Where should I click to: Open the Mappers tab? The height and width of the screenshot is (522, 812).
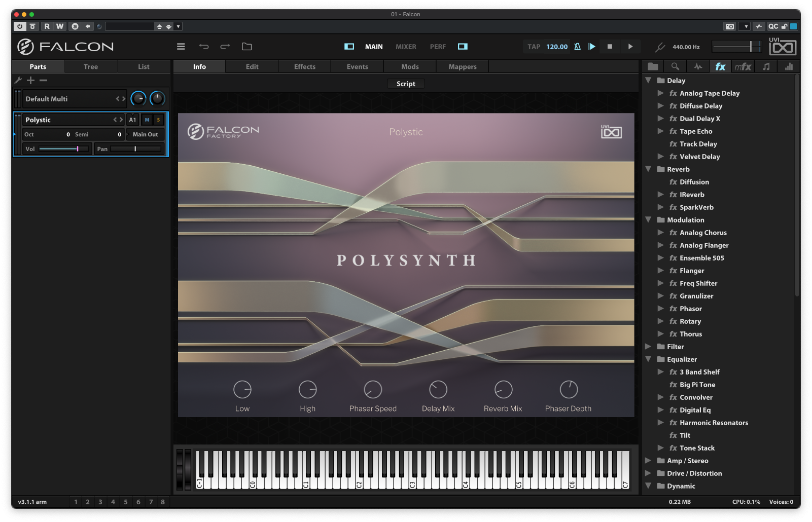[463, 66]
